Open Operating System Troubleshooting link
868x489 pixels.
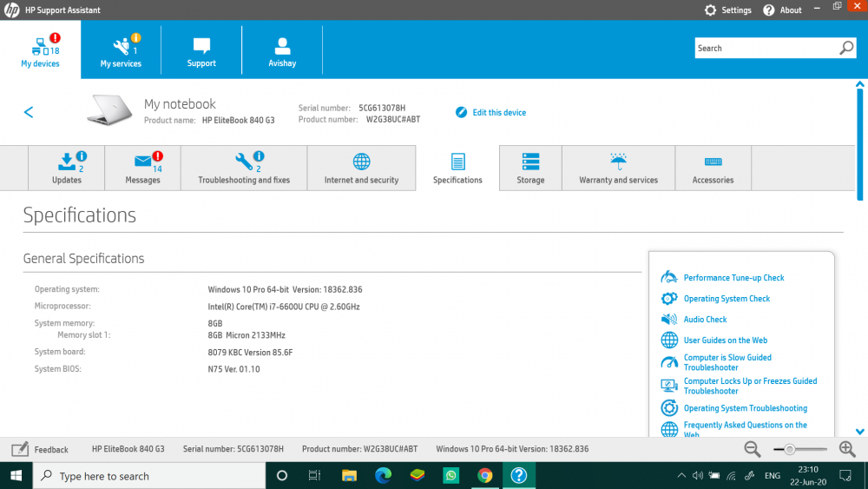tap(745, 408)
